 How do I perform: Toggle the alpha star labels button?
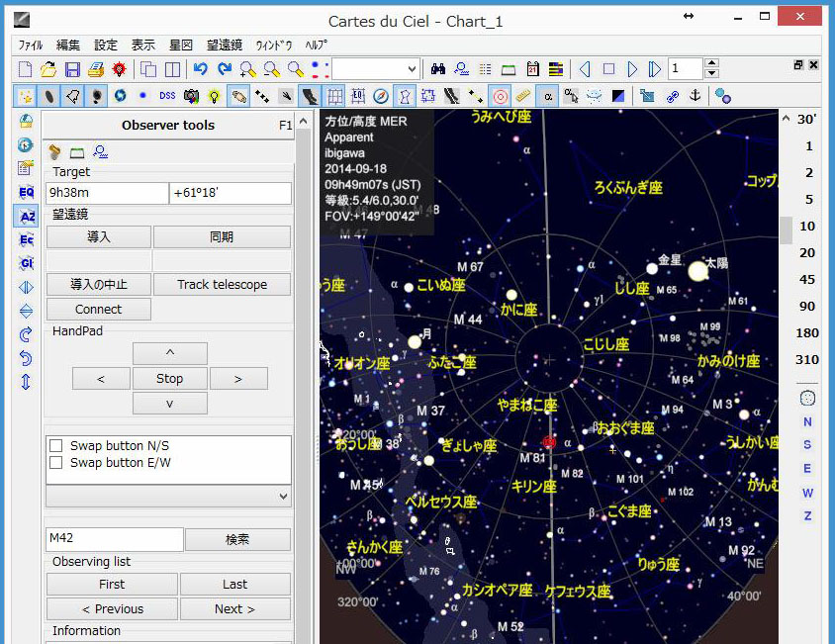point(547,96)
